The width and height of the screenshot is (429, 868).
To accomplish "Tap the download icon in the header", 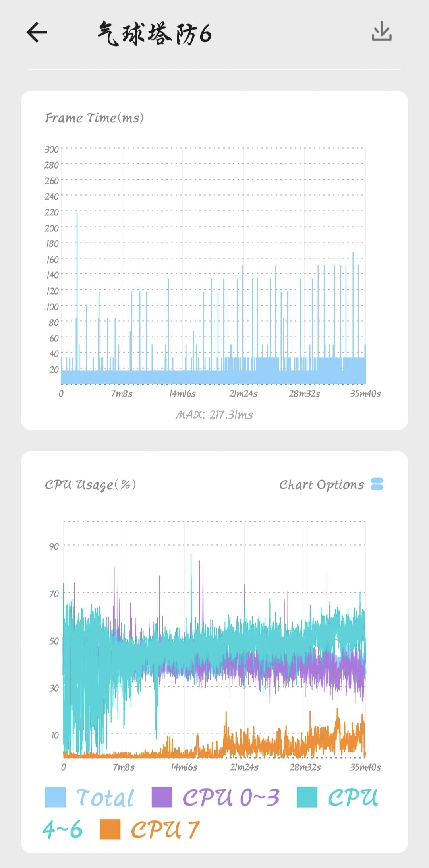I will (381, 32).
